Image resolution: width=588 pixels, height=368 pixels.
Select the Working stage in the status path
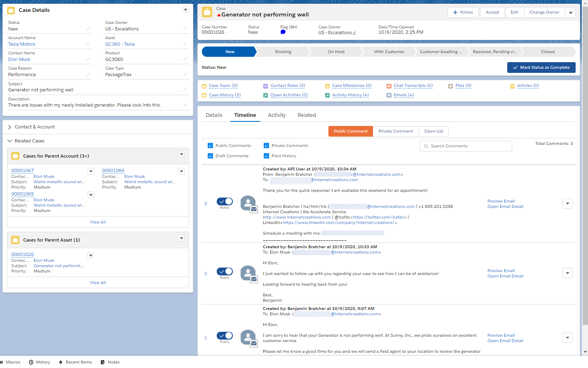point(283,52)
